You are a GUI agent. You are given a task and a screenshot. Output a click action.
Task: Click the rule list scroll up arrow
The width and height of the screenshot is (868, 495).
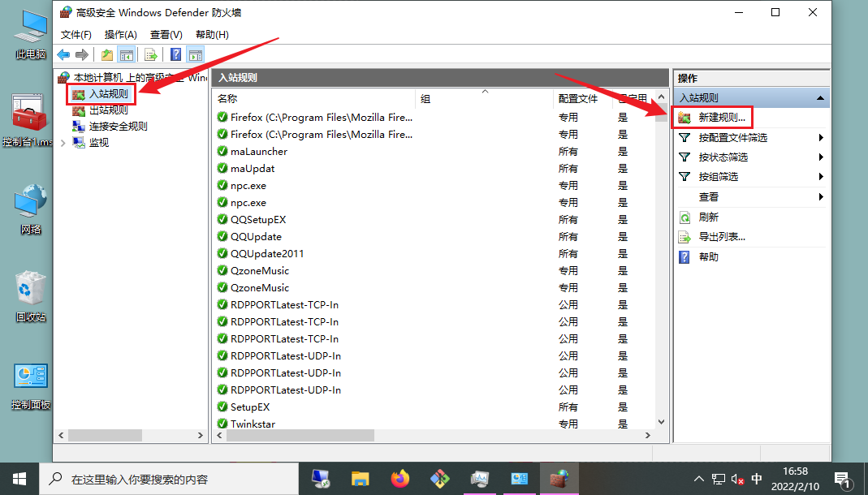pyautogui.click(x=661, y=97)
